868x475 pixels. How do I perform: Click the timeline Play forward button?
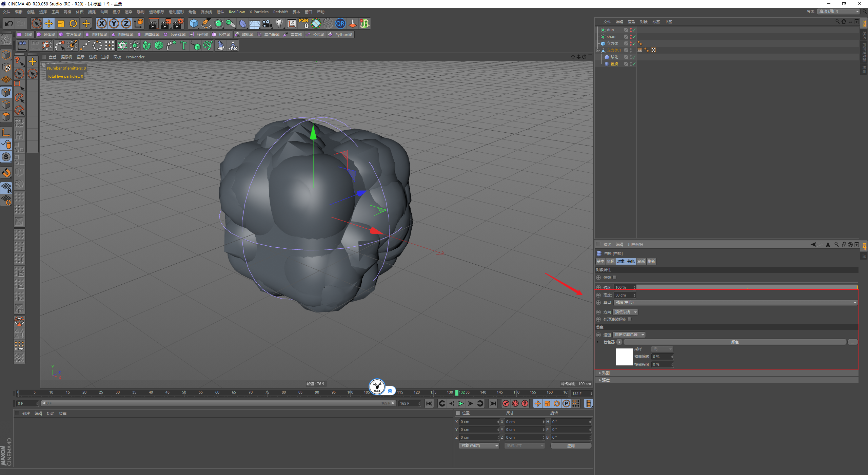click(461, 403)
